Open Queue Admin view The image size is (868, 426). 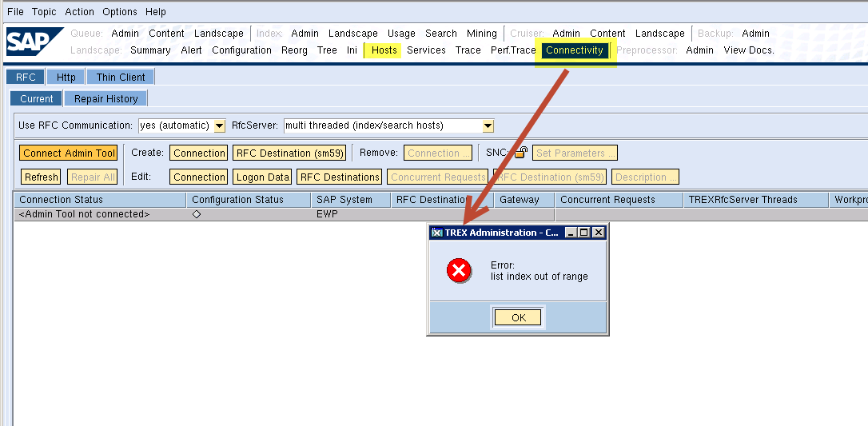tap(125, 34)
